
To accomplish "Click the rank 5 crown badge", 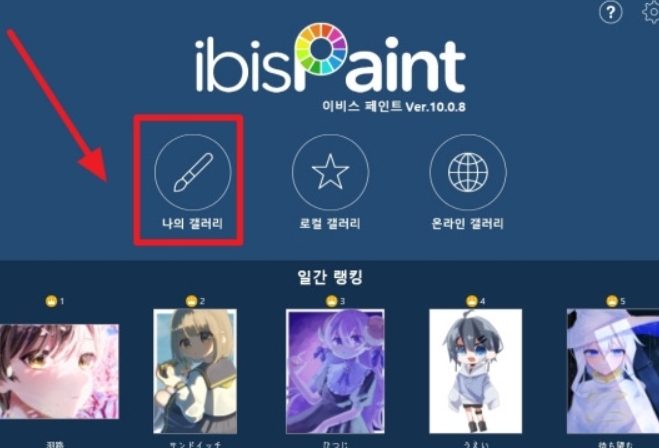I will click(x=612, y=301).
